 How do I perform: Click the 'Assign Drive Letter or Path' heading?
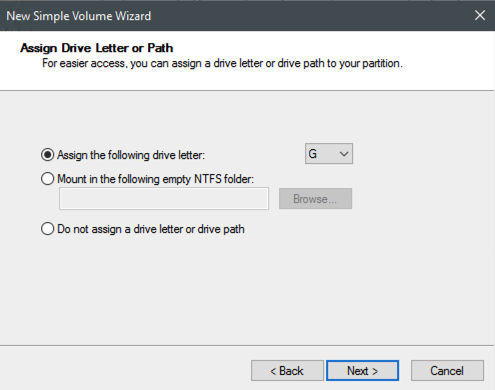click(x=97, y=48)
